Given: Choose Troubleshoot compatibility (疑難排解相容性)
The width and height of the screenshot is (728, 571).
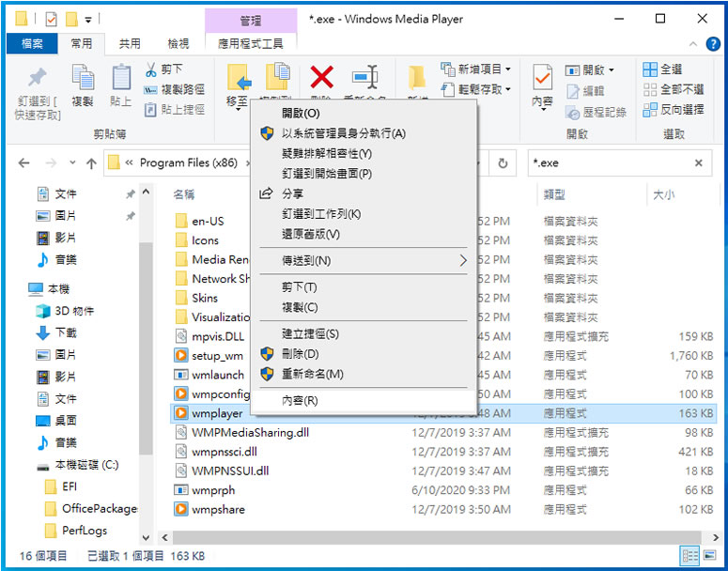Looking at the screenshot, I should pos(363,154).
